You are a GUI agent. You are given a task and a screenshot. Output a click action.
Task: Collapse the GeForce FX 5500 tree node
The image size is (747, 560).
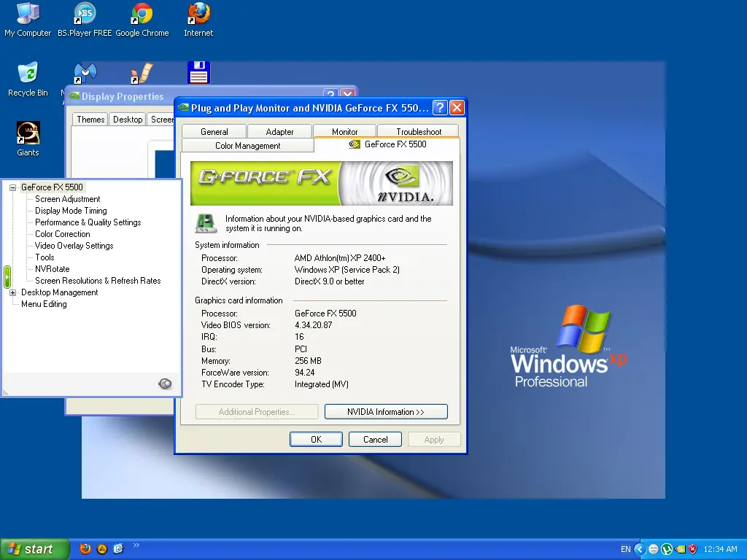tap(12, 187)
